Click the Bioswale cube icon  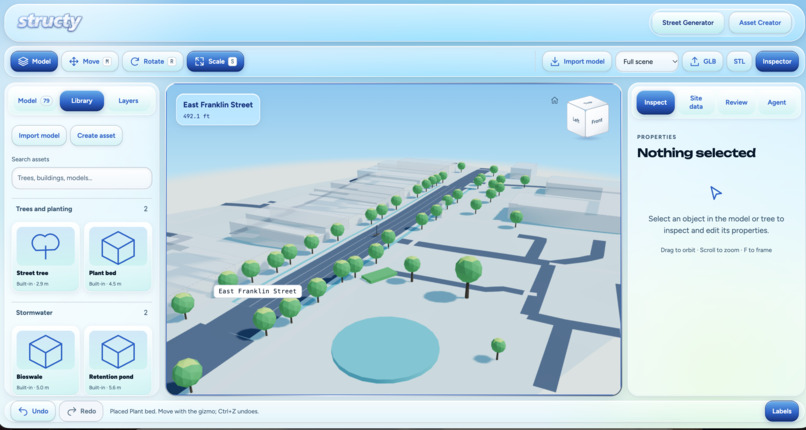coord(46,350)
